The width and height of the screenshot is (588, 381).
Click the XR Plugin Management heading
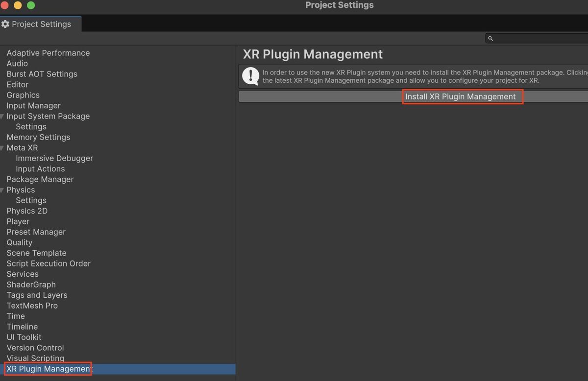click(x=313, y=54)
